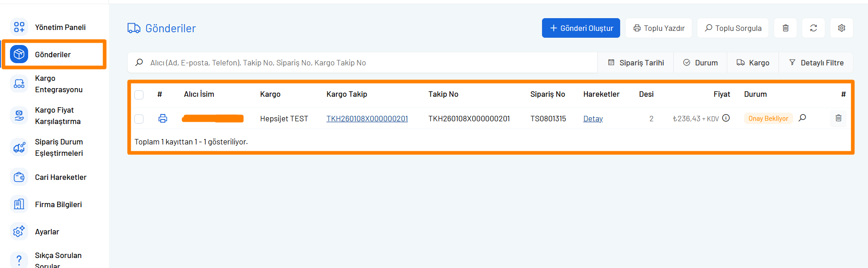Viewport: 868px width, 268px height.
Task: Go to Kargo Entegrasyonu in sidebar
Action: 59,84
